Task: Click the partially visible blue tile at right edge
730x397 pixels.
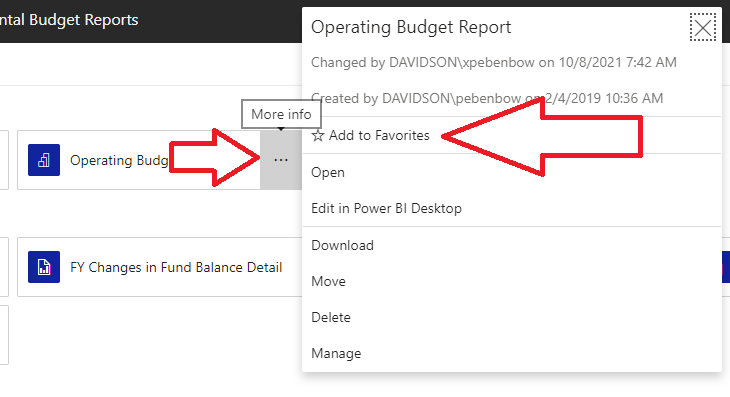Action: pyautogui.click(x=725, y=267)
